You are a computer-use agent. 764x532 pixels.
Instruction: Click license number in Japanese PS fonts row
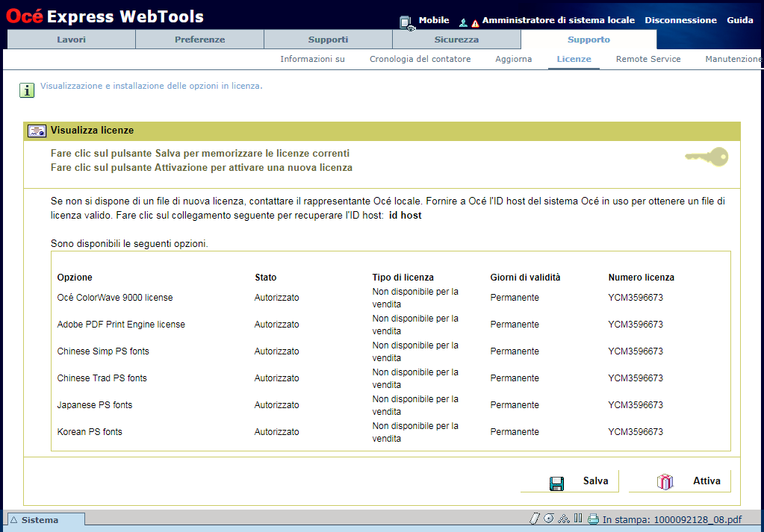(x=636, y=404)
